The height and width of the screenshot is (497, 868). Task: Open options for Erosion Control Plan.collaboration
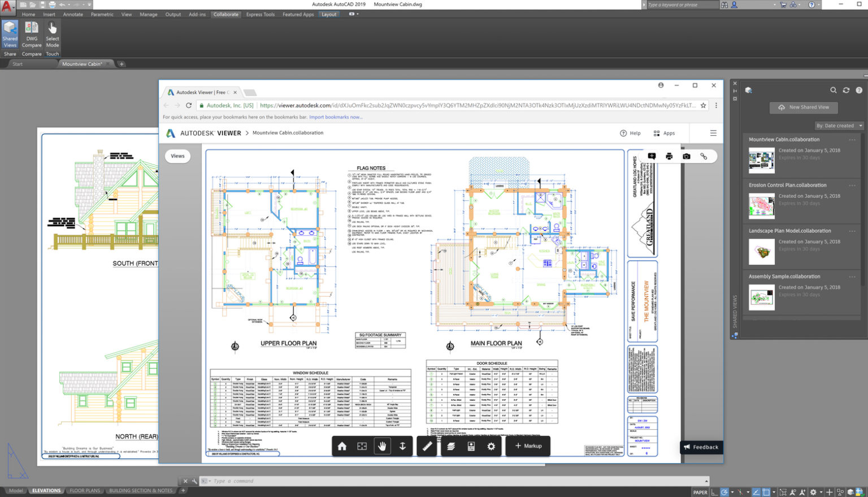click(852, 185)
